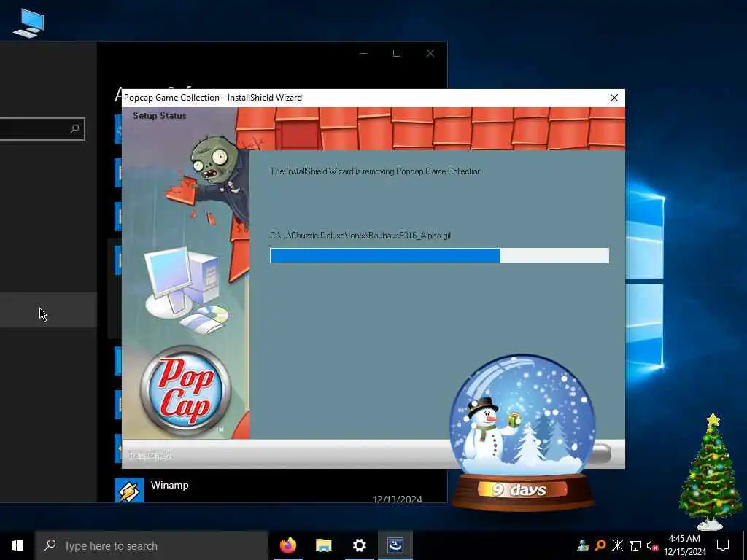Screen dimensions: 747x560
Task: Click the 12/13/2024 install date of Winamp
Action: [398, 499]
